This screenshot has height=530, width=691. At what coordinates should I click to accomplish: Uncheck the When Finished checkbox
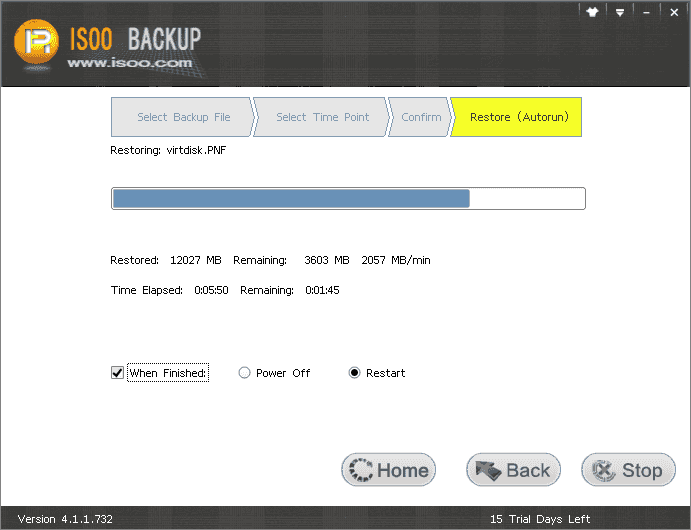(117, 373)
